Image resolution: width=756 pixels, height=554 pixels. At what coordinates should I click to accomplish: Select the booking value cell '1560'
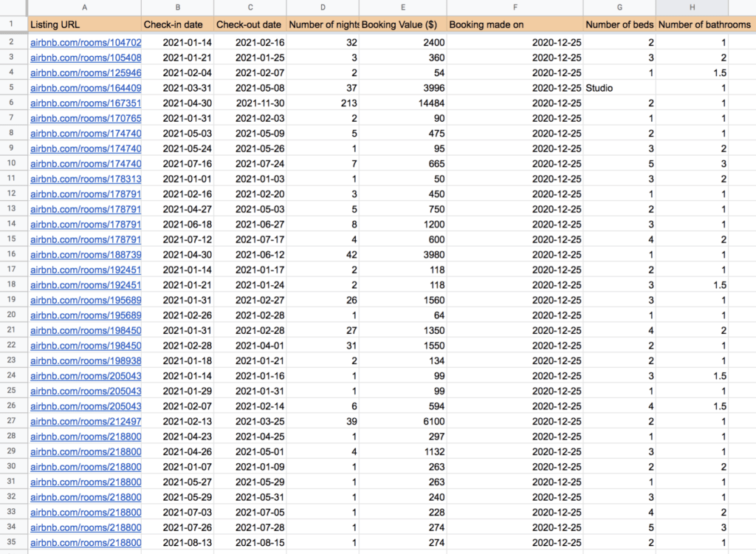403,300
